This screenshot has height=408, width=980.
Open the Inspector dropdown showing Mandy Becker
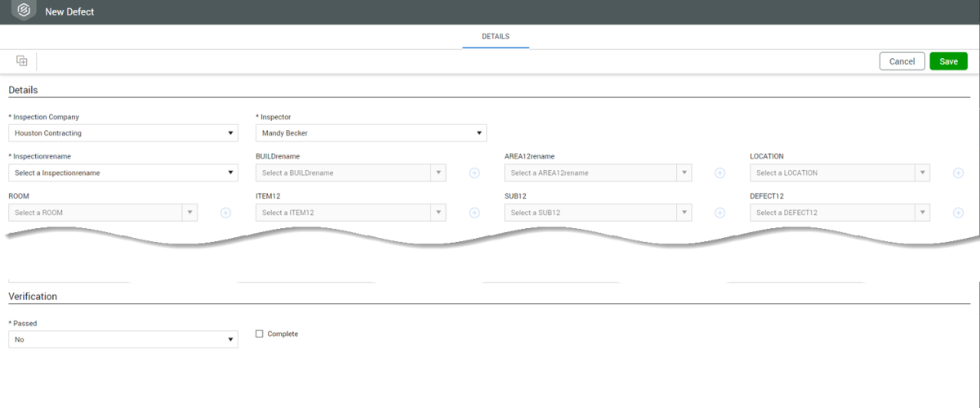point(371,133)
